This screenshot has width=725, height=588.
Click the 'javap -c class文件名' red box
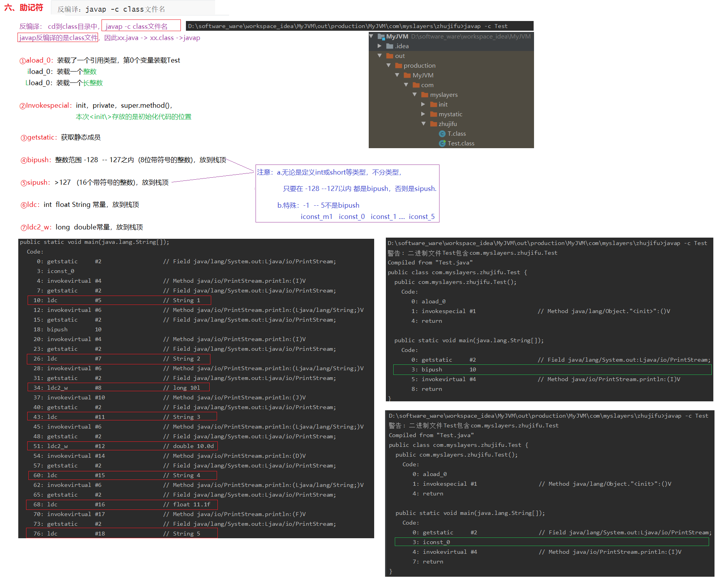click(141, 26)
